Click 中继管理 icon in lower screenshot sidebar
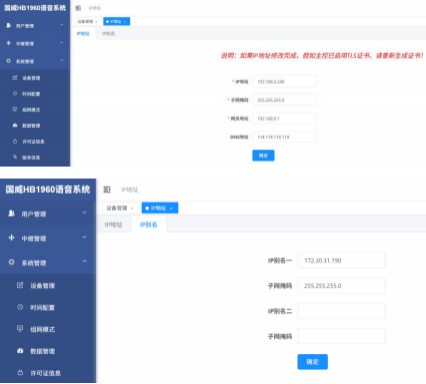Screen dimensions: 426x384 (x=11, y=237)
